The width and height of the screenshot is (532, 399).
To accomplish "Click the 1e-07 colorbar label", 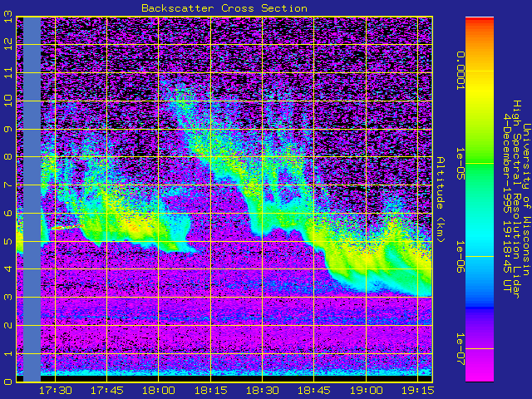I will pos(461,349).
